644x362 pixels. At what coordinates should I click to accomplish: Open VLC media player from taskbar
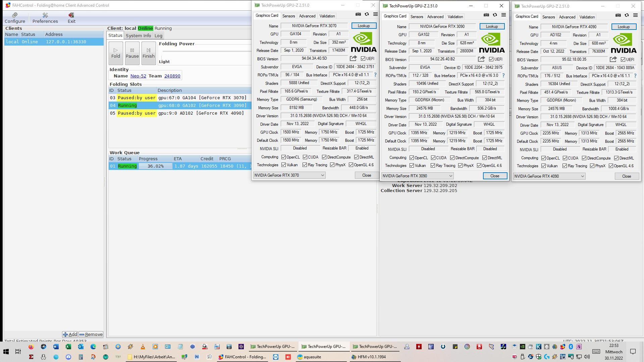(143, 347)
